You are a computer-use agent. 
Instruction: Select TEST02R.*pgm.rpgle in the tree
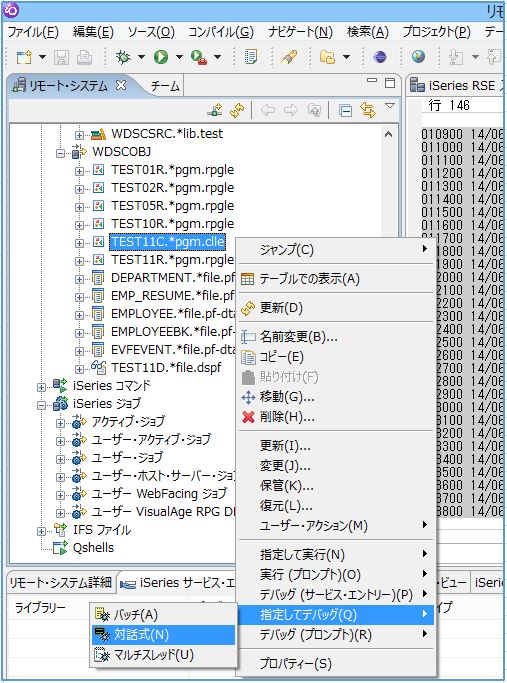coord(172,188)
